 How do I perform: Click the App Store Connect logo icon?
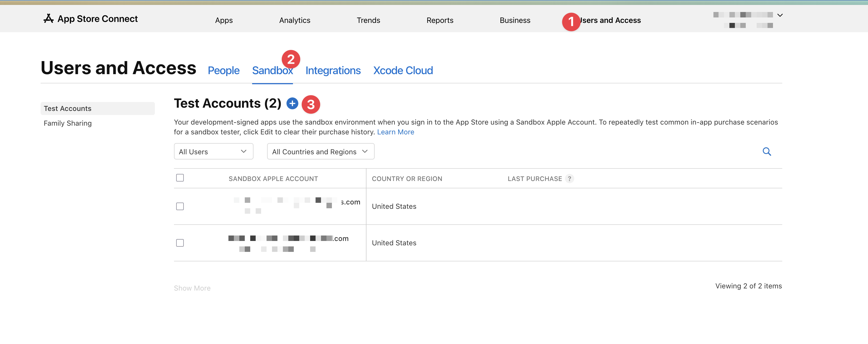[x=48, y=19]
